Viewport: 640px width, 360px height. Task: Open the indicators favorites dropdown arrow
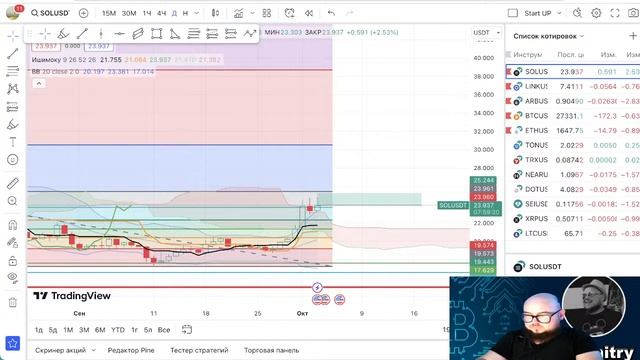252,13
